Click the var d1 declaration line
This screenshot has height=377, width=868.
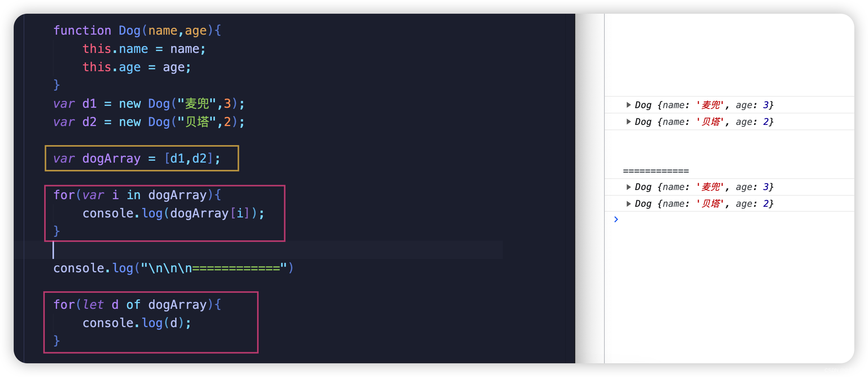click(x=149, y=104)
